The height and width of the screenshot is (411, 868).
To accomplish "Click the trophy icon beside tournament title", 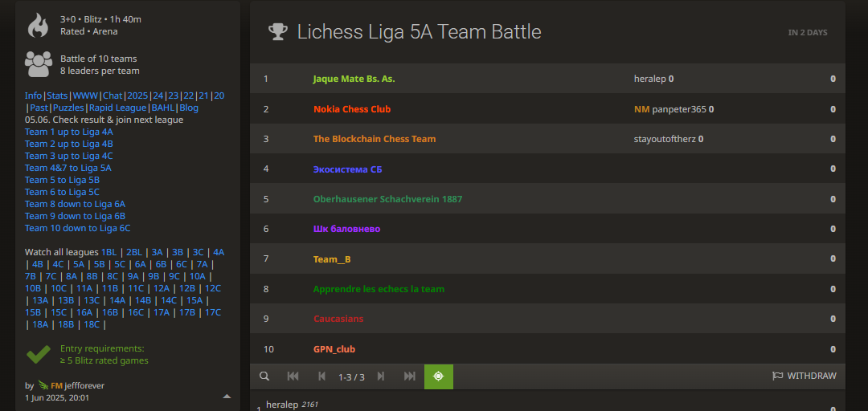I will click(x=278, y=32).
